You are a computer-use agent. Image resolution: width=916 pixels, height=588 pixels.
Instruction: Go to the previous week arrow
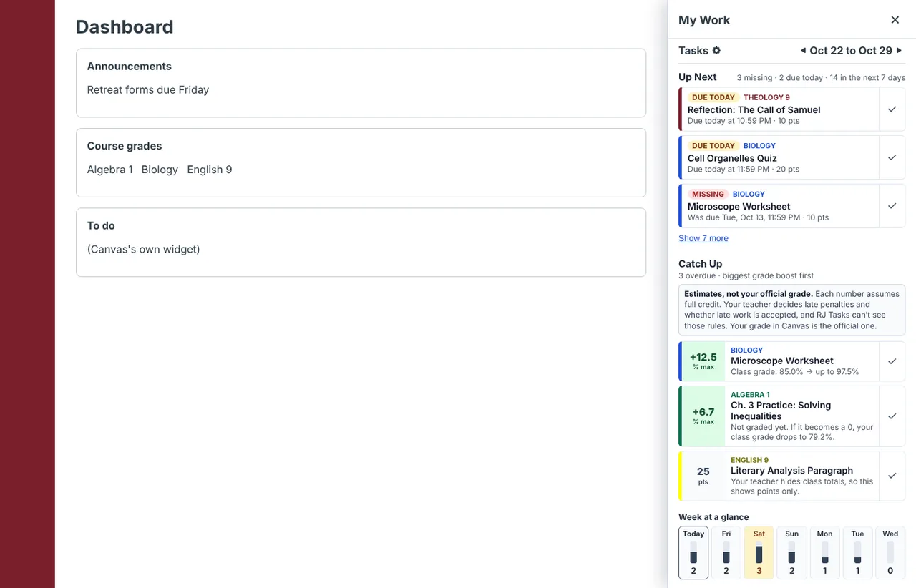(803, 51)
